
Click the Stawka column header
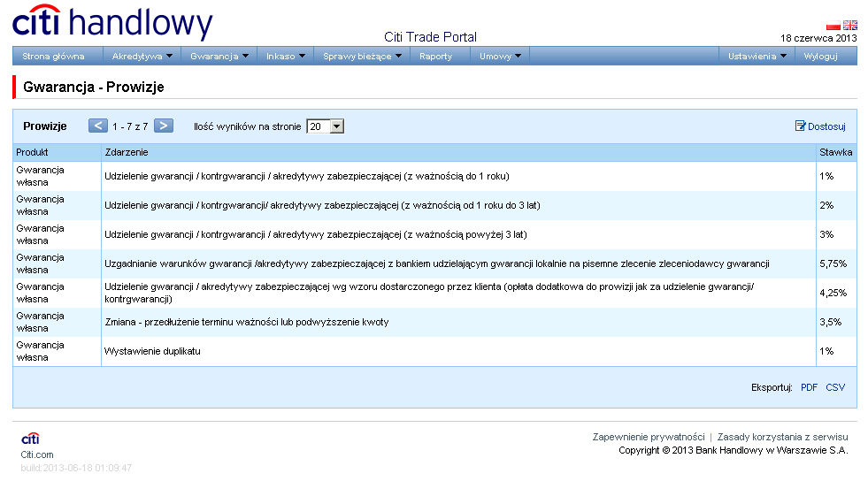(836, 153)
